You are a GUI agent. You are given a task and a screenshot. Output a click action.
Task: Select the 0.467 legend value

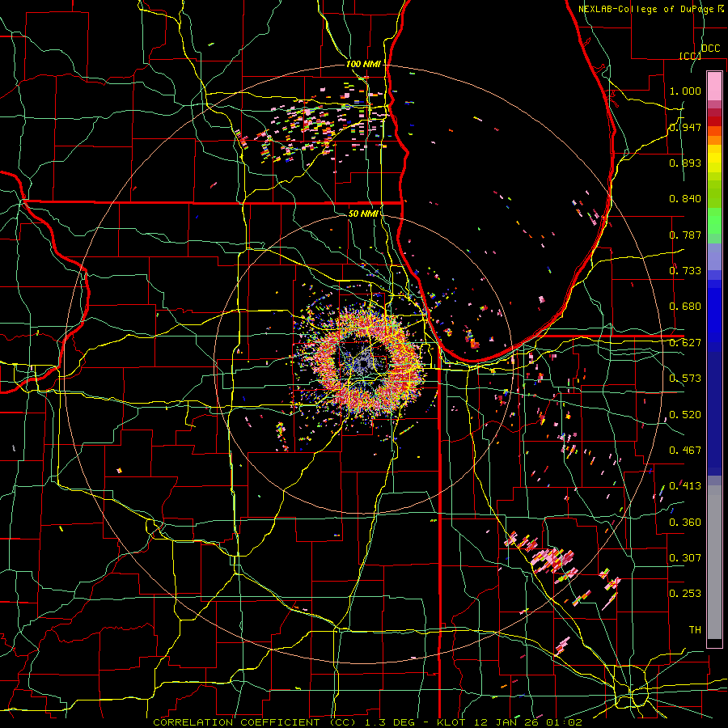[685, 451]
